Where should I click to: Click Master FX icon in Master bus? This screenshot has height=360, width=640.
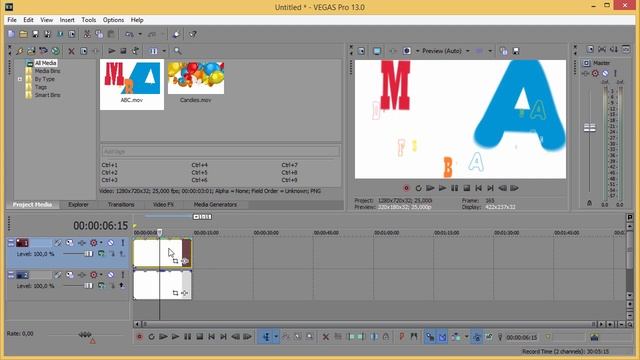(586, 73)
